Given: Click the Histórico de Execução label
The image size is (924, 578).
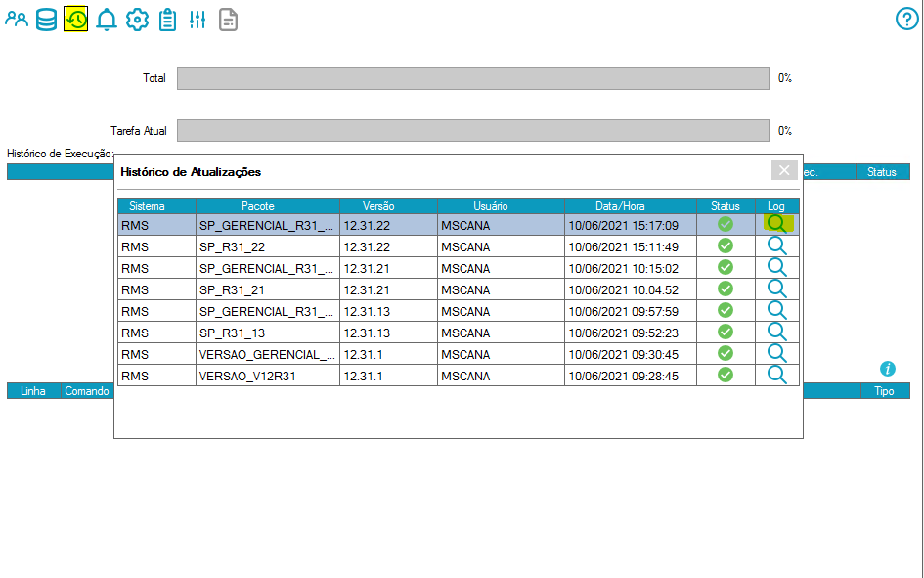Looking at the screenshot, I should (x=60, y=154).
